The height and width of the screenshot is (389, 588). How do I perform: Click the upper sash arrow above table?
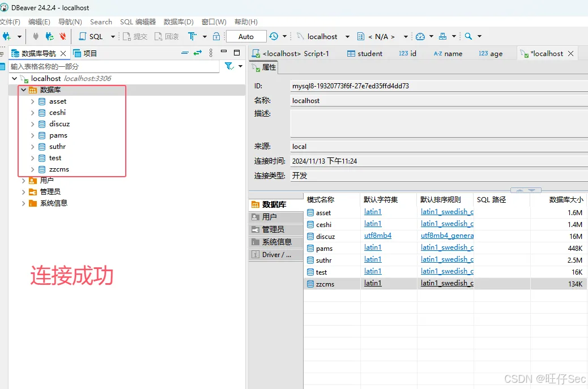pos(519,190)
